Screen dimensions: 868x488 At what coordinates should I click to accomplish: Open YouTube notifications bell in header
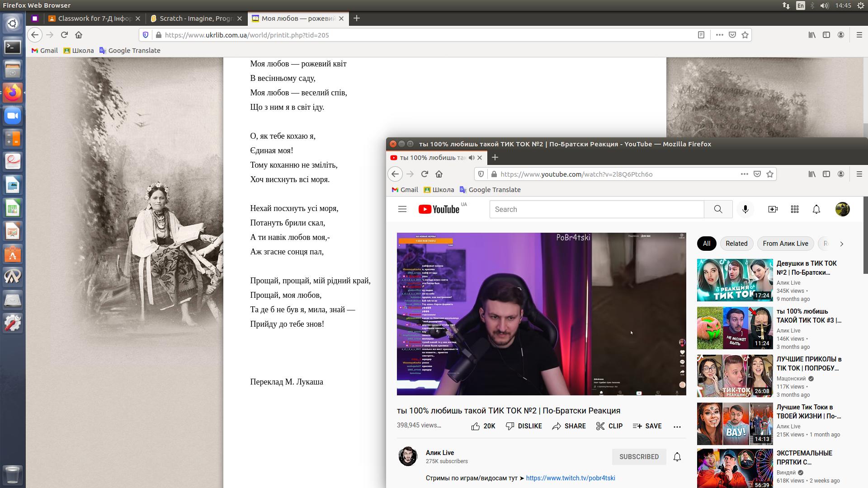816,209
